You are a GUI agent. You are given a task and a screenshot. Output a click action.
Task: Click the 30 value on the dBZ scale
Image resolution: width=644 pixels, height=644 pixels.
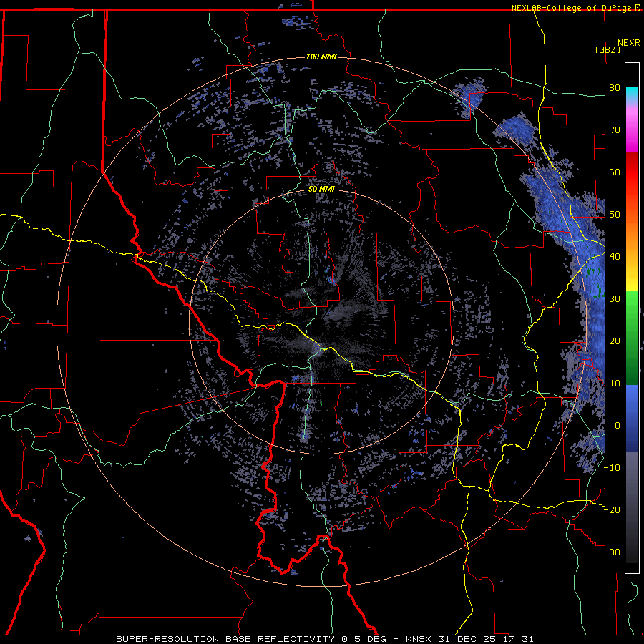615,299
